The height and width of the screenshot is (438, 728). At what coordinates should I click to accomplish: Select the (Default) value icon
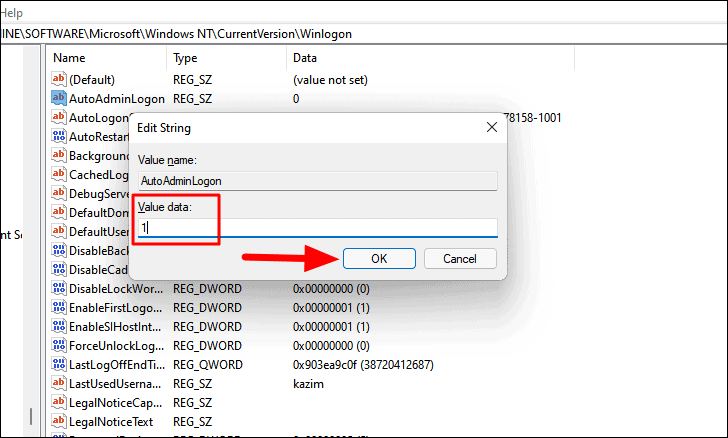pos(58,79)
